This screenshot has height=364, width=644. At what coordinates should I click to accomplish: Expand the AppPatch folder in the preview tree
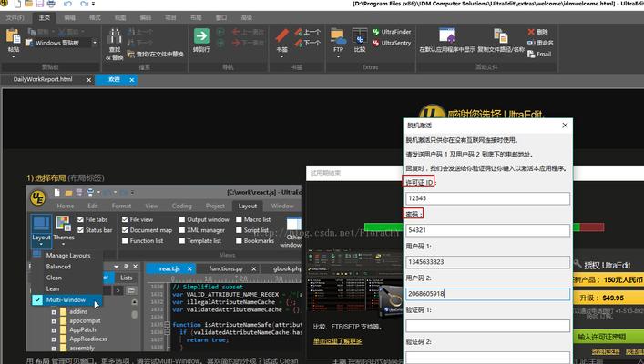pyautogui.click(x=54, y=330)
